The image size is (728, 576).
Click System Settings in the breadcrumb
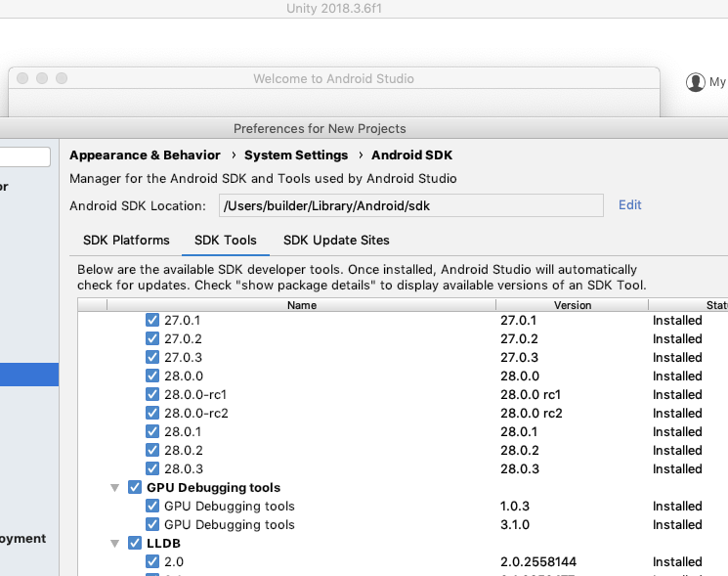coord(296,155)
